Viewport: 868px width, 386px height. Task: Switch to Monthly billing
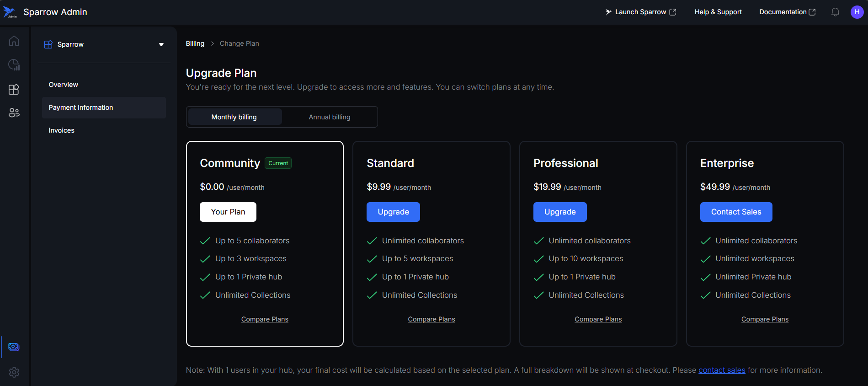(234, 117)
